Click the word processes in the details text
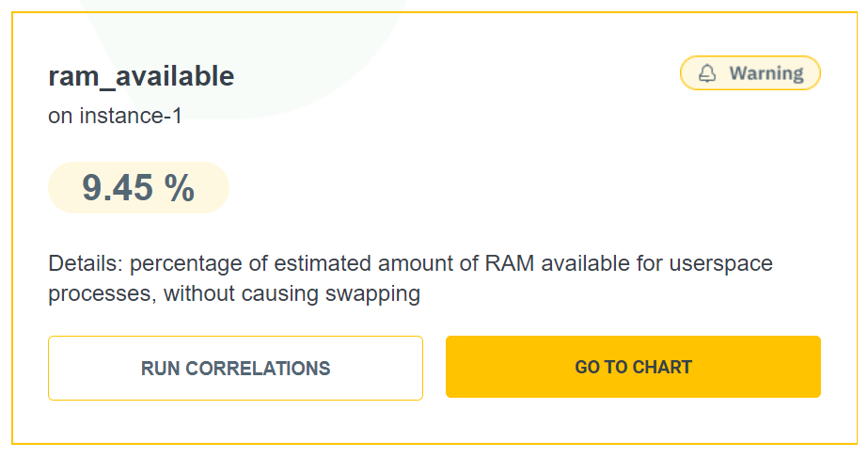The image size is (868, 457). 102,294
